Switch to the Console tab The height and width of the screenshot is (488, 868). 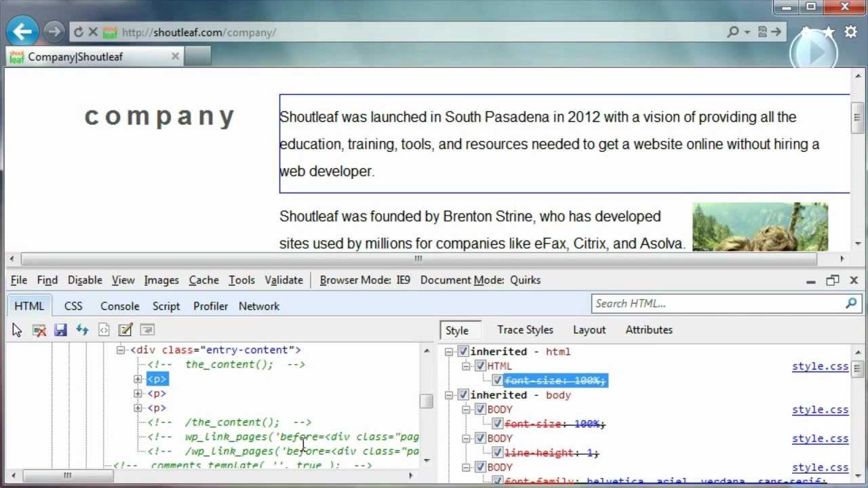(119, 306)
